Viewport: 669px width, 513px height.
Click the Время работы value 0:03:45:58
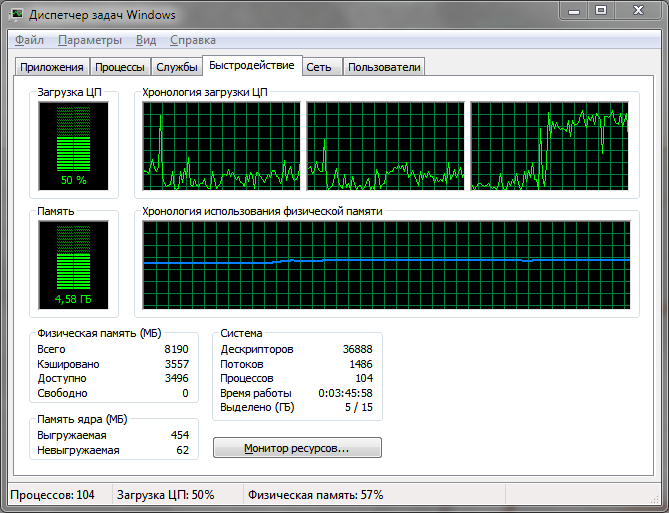pos(345,393)
